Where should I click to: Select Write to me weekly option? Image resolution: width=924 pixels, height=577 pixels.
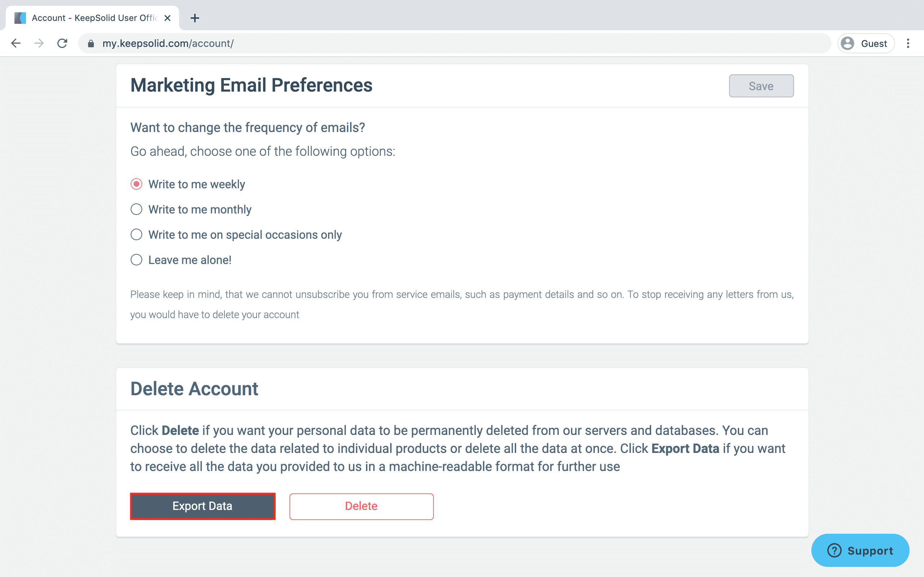[136, 184]
